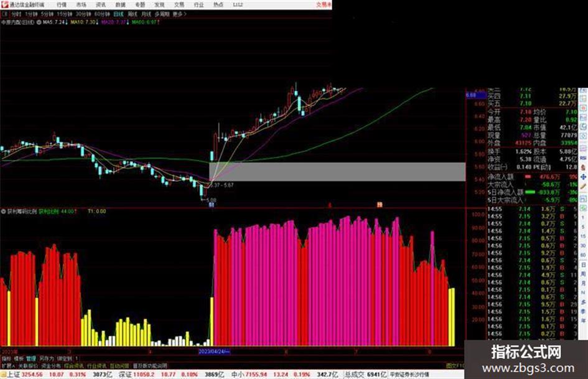
Task: Open the MA settings circle icon
Action: pos(39,22)
